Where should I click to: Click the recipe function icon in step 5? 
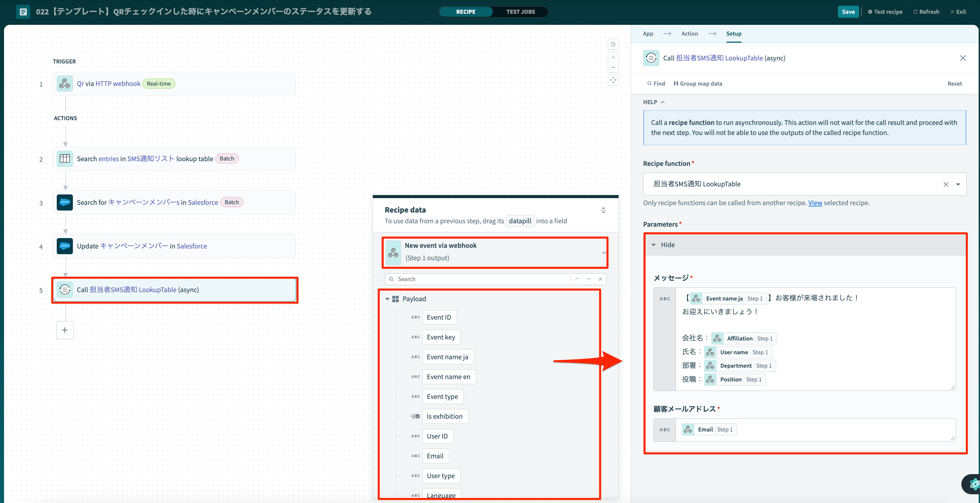click(x=65, y=289)
